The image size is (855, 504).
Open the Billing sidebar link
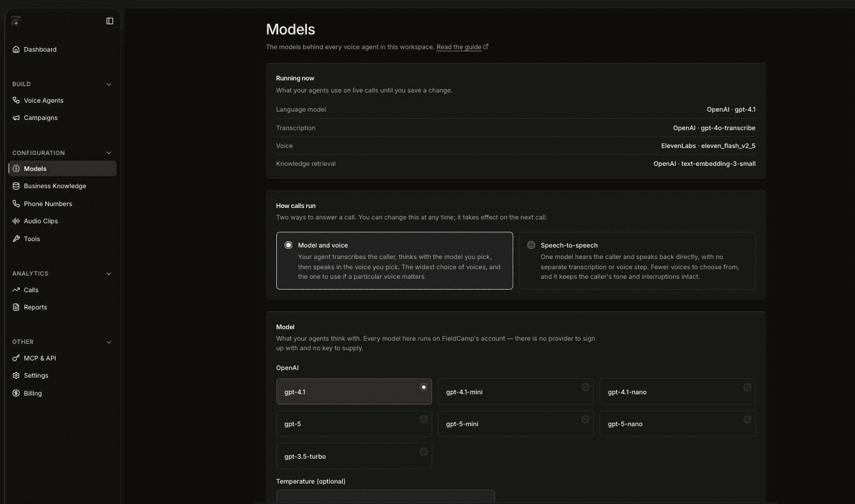pos(62,393)
